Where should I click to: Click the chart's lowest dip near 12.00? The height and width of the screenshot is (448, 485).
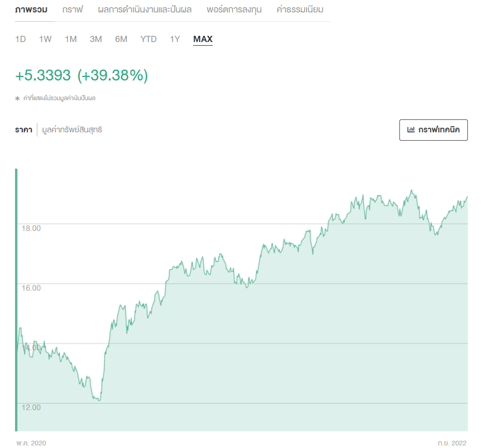tap(98, 400)
